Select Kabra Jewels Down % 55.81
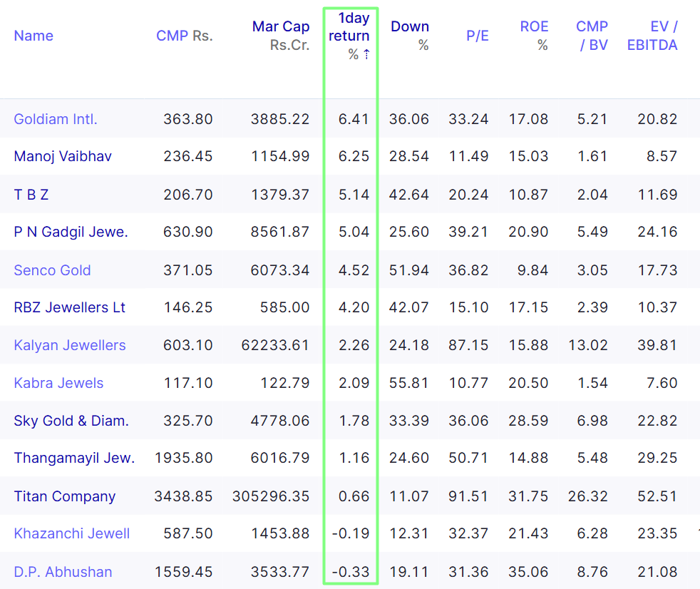 point(409,383)
